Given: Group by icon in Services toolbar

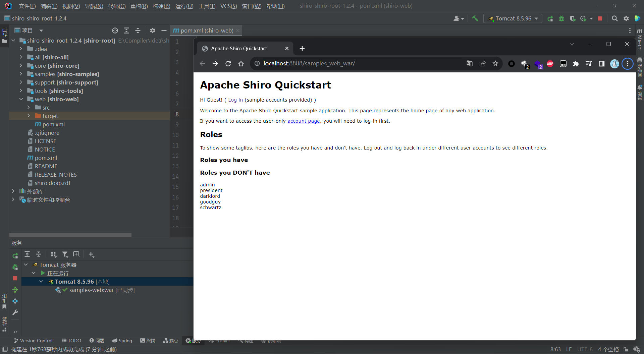Looking at the screenshot, I should [54, 254].
